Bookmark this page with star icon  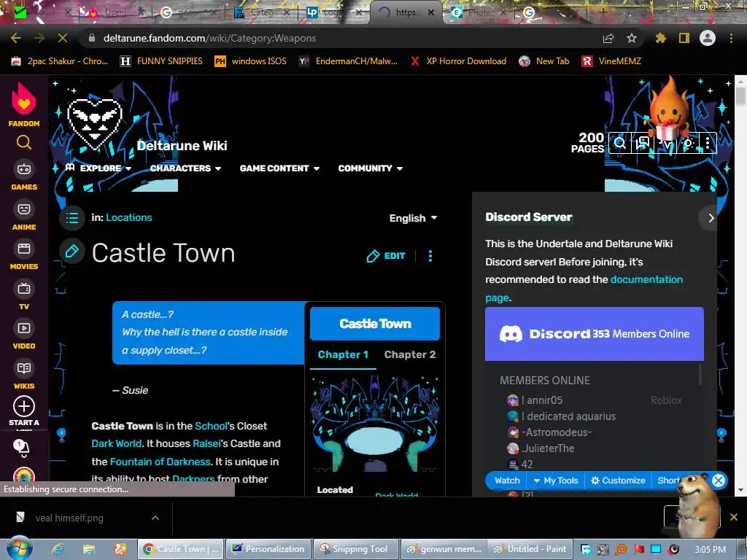pyautogui.click(x=631, y=38)
